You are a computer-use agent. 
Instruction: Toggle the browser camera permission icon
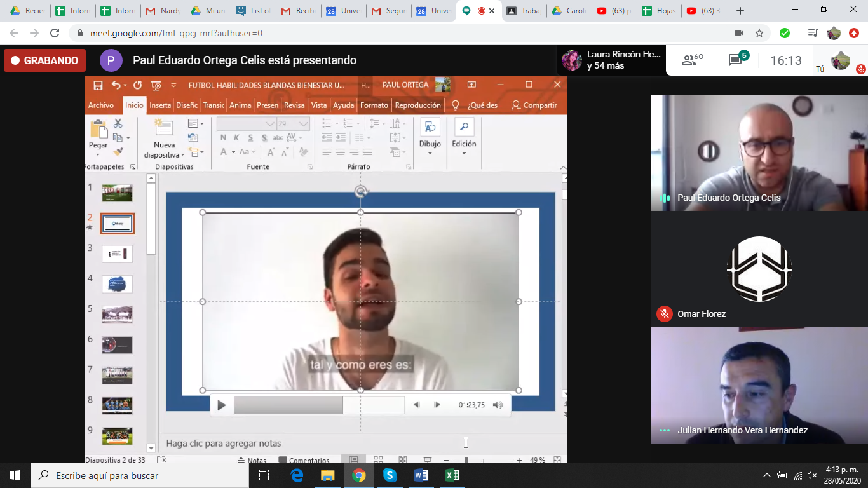[x=739, y=33]
